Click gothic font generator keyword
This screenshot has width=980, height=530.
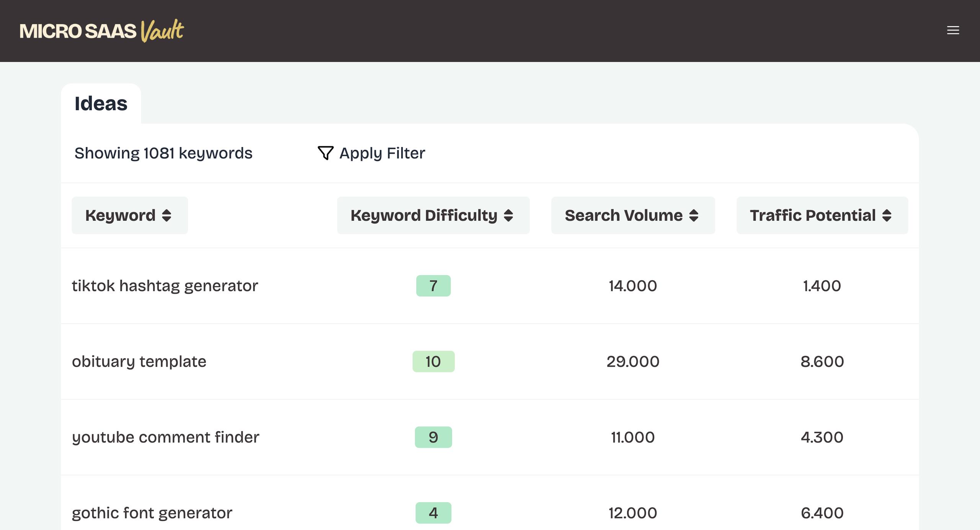(x=152, y=513)
